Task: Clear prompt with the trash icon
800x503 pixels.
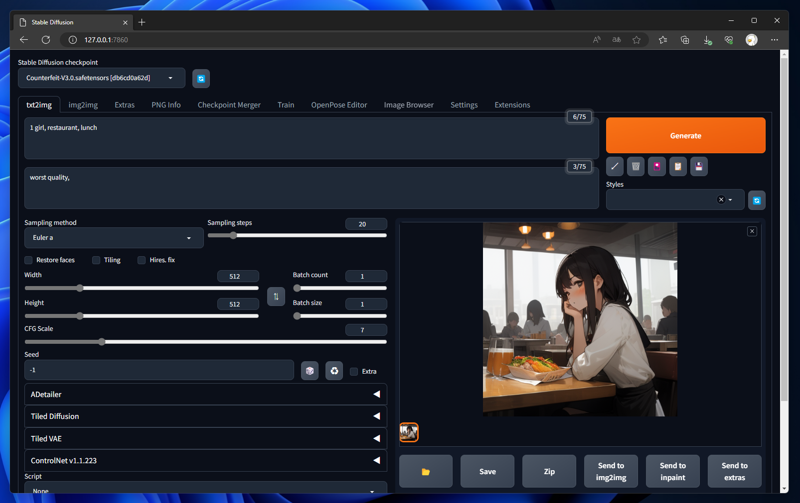Action: [x=636, y=166]
